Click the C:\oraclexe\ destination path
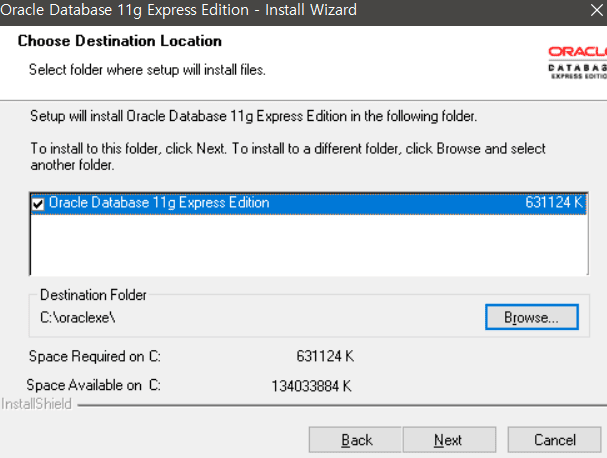The width and height of the screenshot is (607, 458). [77, 317]
